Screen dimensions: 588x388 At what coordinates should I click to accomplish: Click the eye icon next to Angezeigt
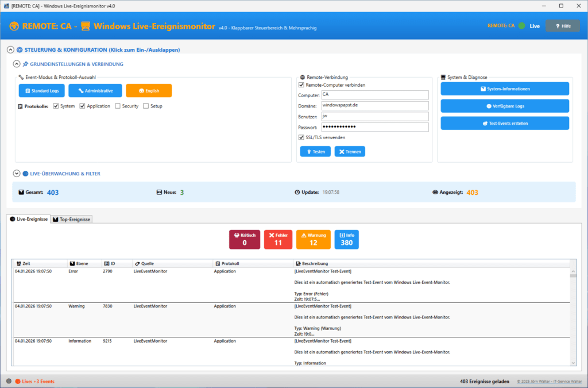[x=435, y=193]
